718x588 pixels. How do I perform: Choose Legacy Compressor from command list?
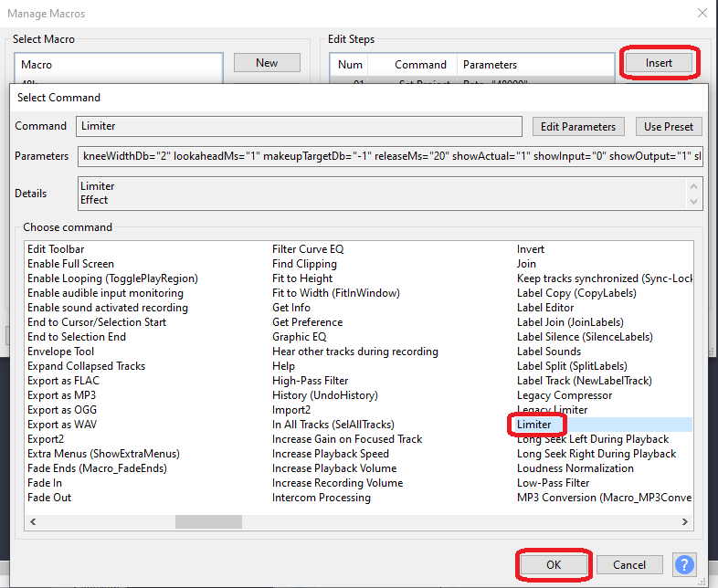565,395
